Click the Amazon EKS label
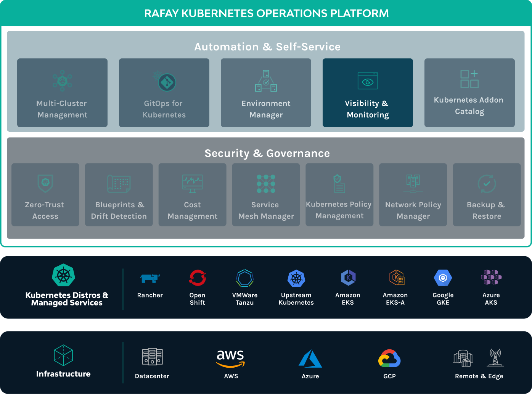 pyautogui.click(x=348, y=299)
